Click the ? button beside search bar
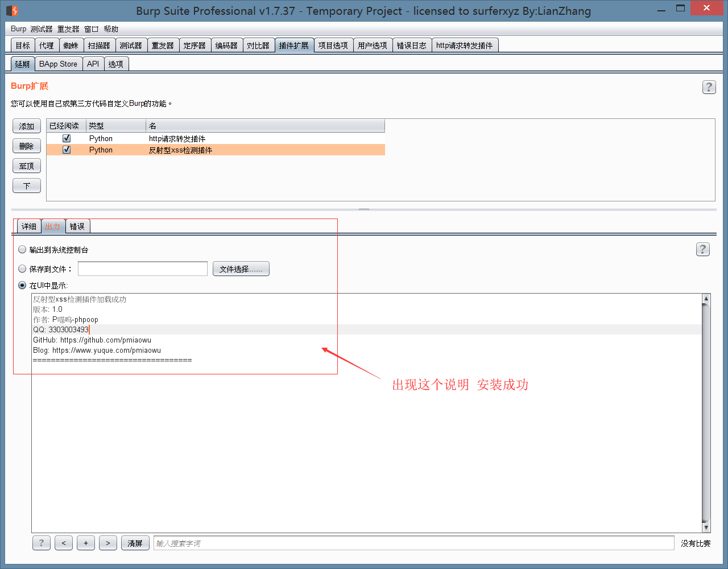The height and width of the screenshot is (569, 728). coord(41,543)
